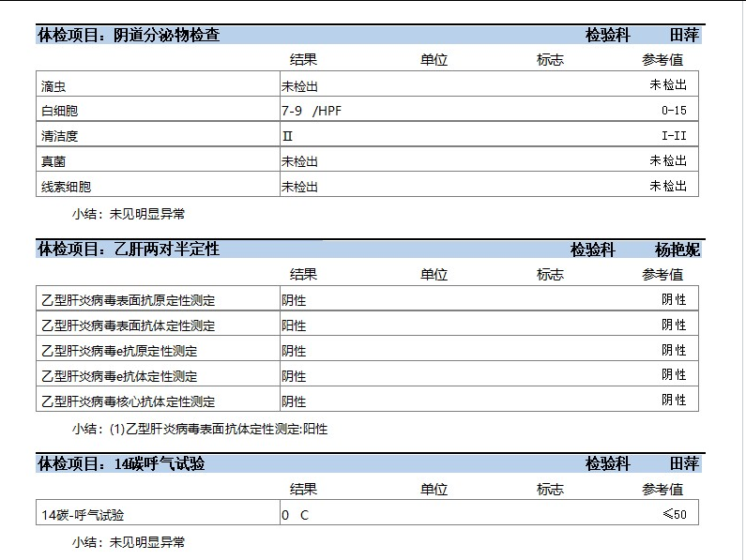Select 乙型肝炎病毒e抗原定性测定 row label
Image resolution: width=746 pixels, height=560 pixels.
coord(119,351)
